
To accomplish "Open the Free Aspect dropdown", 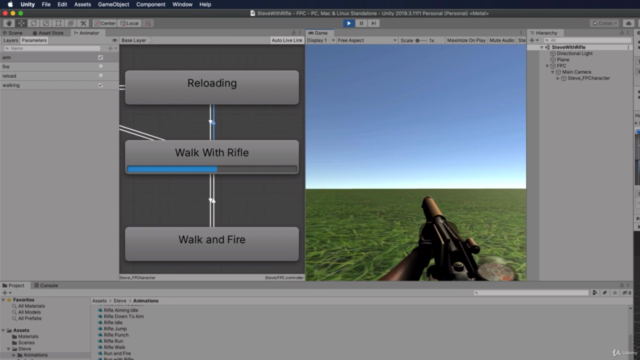I will pos(367,40).
